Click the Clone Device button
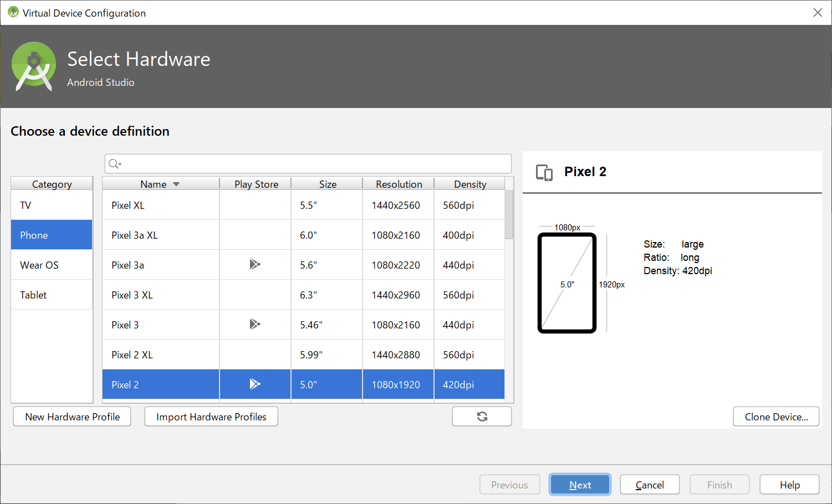The height and width of the screenshot is (504, 832). pyautogui.click(x=775, y=417)
